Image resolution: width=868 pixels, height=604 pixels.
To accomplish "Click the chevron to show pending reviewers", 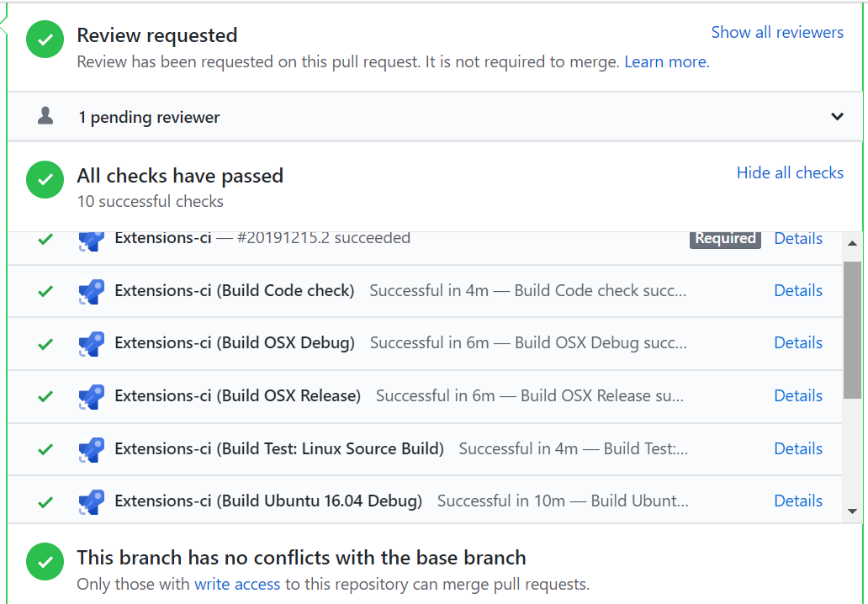I will (x=837, y=116).
